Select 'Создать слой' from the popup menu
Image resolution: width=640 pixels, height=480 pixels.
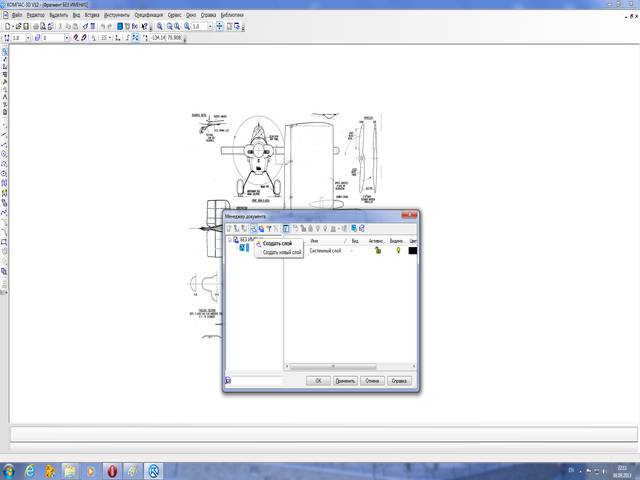277,243
